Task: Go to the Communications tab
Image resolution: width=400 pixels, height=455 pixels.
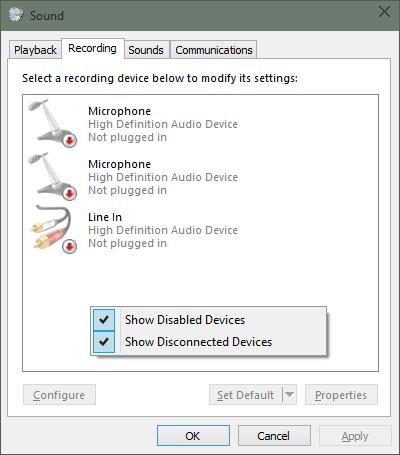Action: pos(214,50)
